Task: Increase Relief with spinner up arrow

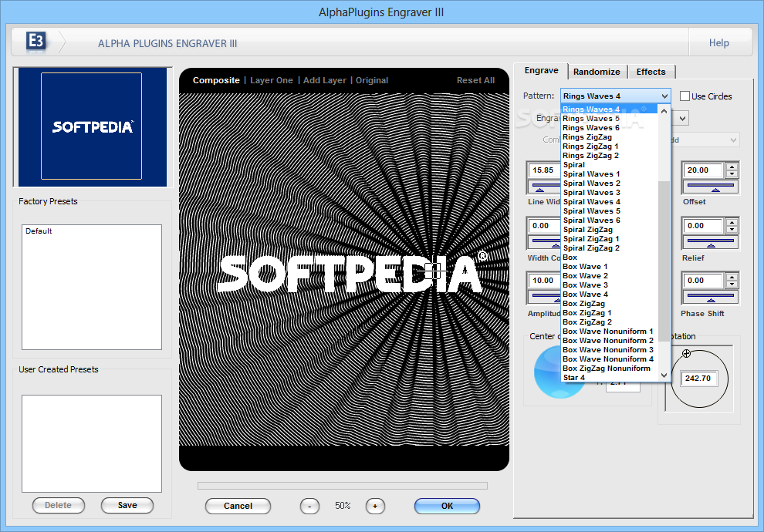Action: pyautogui.click(x=732, y=222)
